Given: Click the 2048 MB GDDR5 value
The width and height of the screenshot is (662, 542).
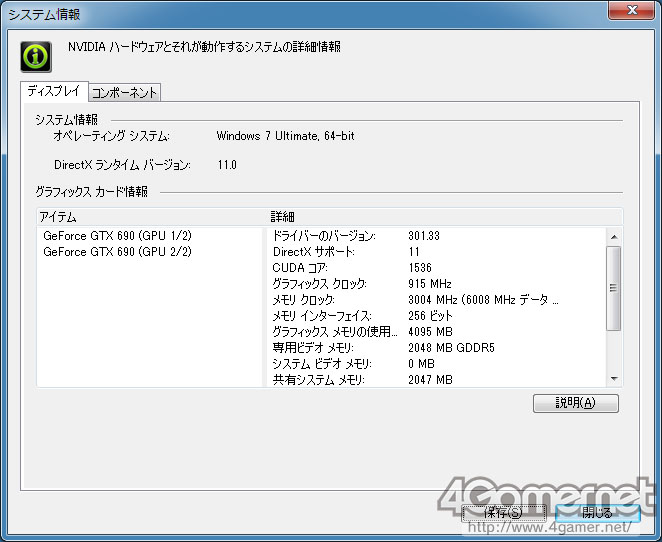Looking at the screenshot, I should 451,348.
